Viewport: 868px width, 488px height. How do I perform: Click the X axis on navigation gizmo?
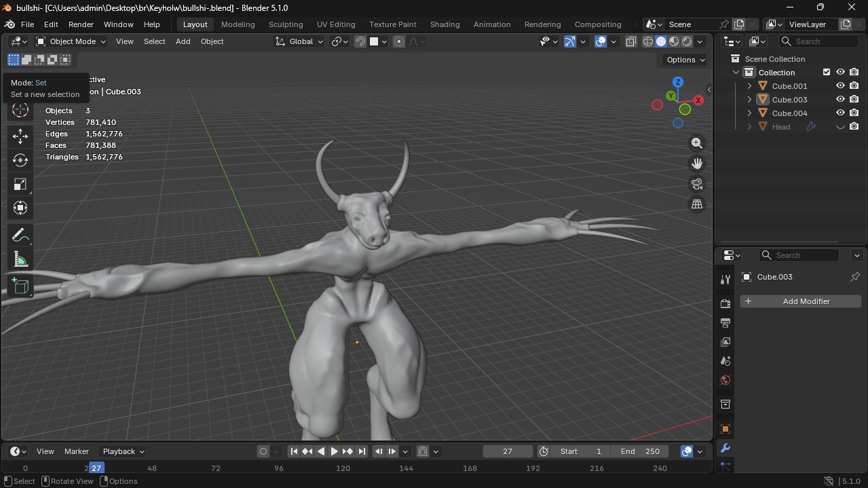[x=698, y=100]
